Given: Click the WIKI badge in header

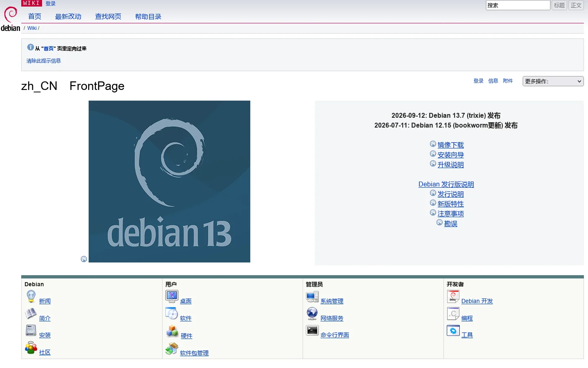Looking at the screenshot, I should [x=31, y=3].
